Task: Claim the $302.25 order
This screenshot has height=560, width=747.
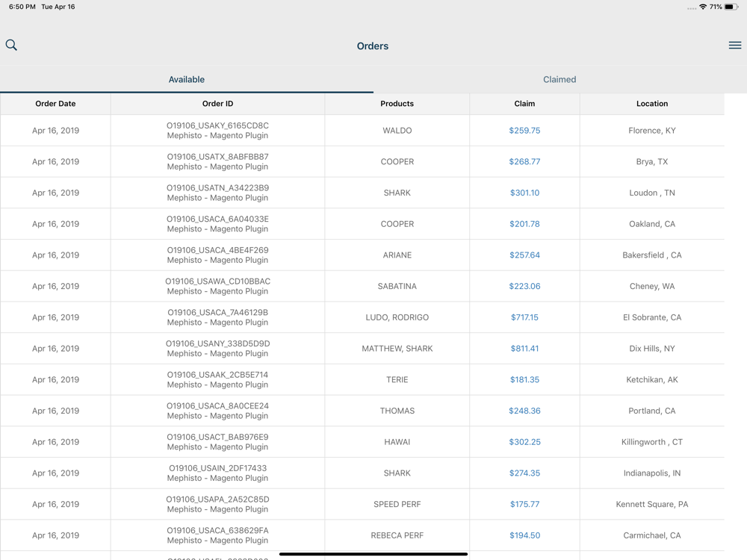Action: [524, 442]
